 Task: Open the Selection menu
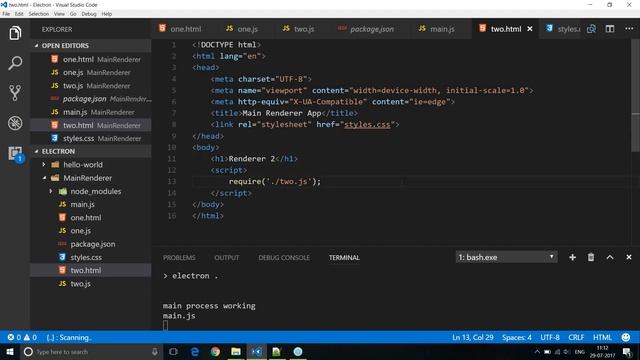[x=39, y=14]
